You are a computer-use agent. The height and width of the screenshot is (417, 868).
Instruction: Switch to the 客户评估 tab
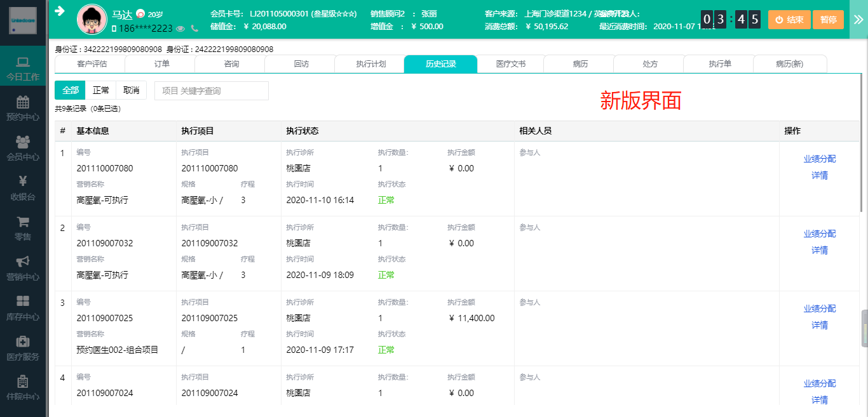coord(91,64)
